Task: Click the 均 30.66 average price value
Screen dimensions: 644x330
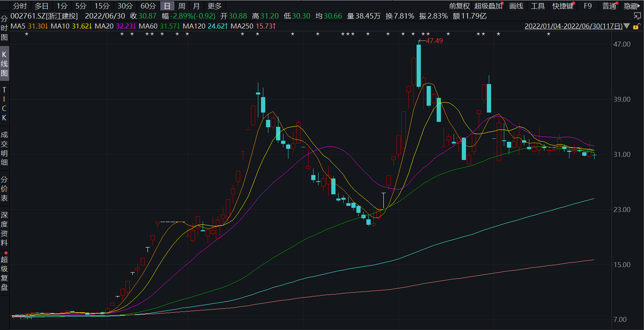Action: (x=329, y=16)
